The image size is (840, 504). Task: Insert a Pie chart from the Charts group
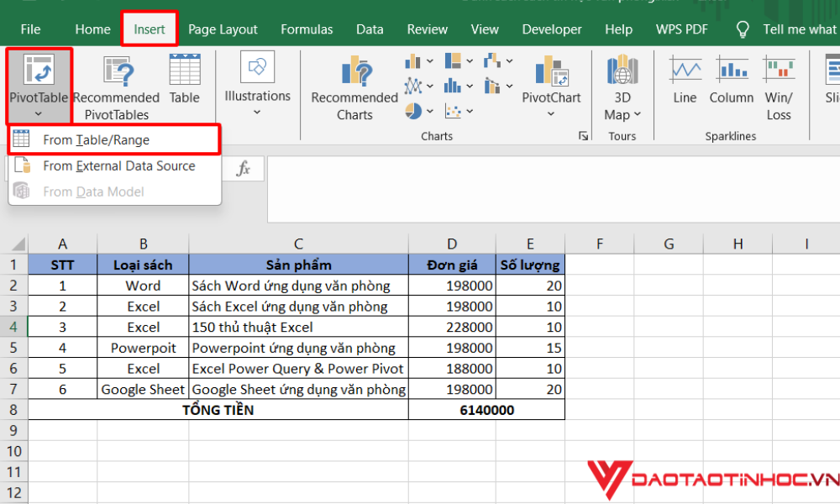point(412,110)
